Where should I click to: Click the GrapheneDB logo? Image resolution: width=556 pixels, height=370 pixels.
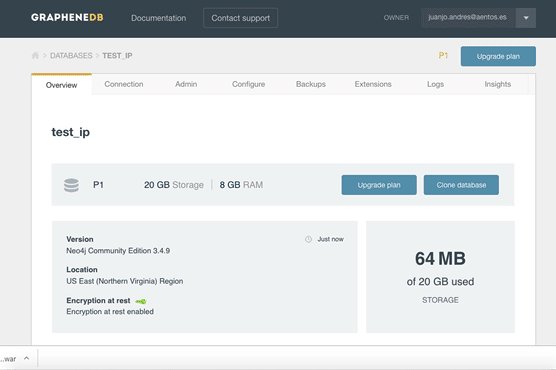point(67,17)
